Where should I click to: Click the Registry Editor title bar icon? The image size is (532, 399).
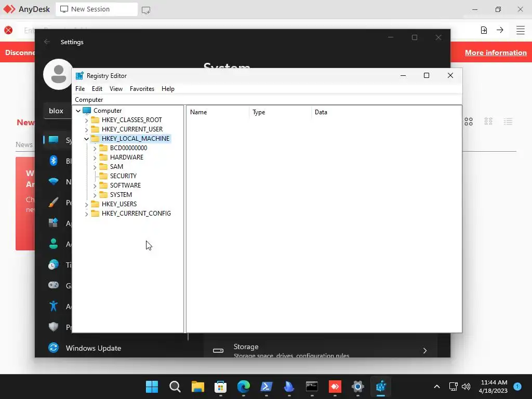[x=79, y=76]
